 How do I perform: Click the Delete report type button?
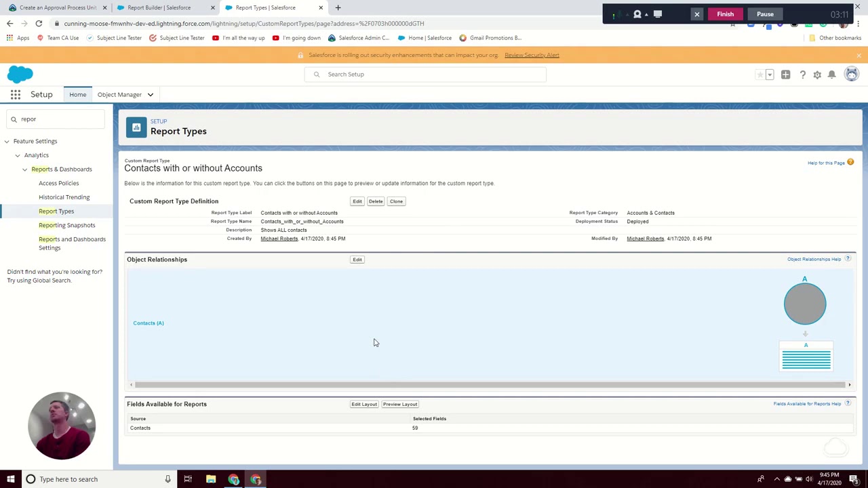click(376, 201)
